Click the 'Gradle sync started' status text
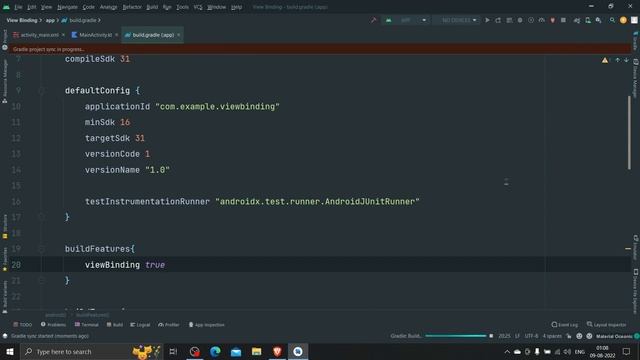This screenshot has height=360, width=640. coord(50,336)
